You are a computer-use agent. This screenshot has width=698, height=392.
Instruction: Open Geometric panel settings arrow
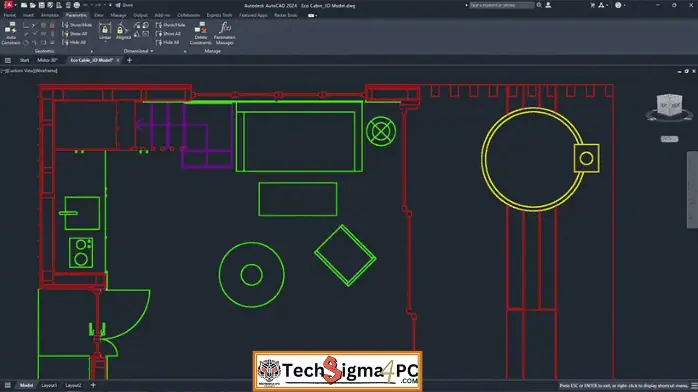(92, 52)
